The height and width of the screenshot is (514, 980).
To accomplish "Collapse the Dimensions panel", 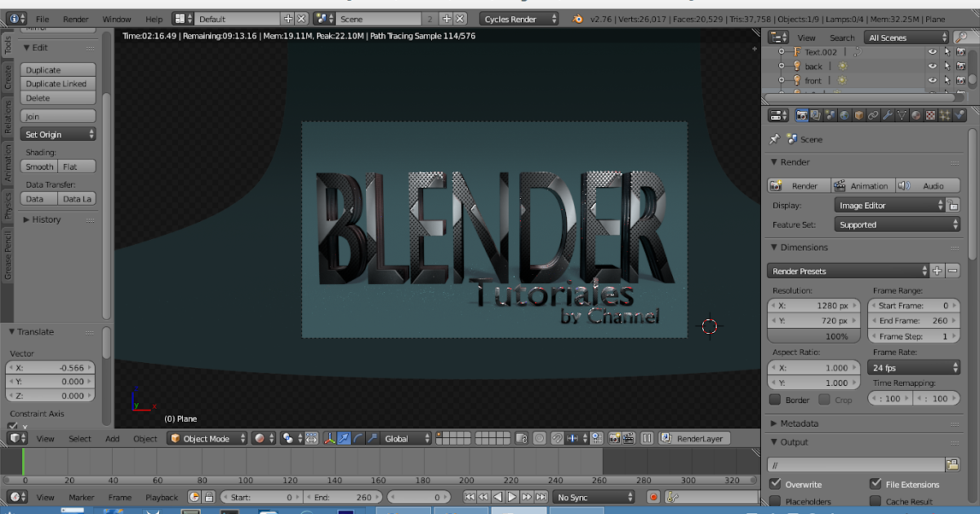I will (773, 247).
